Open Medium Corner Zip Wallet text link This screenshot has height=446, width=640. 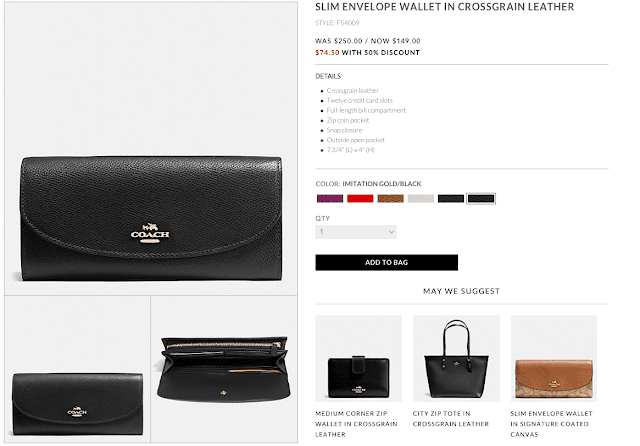pos(356,424)
